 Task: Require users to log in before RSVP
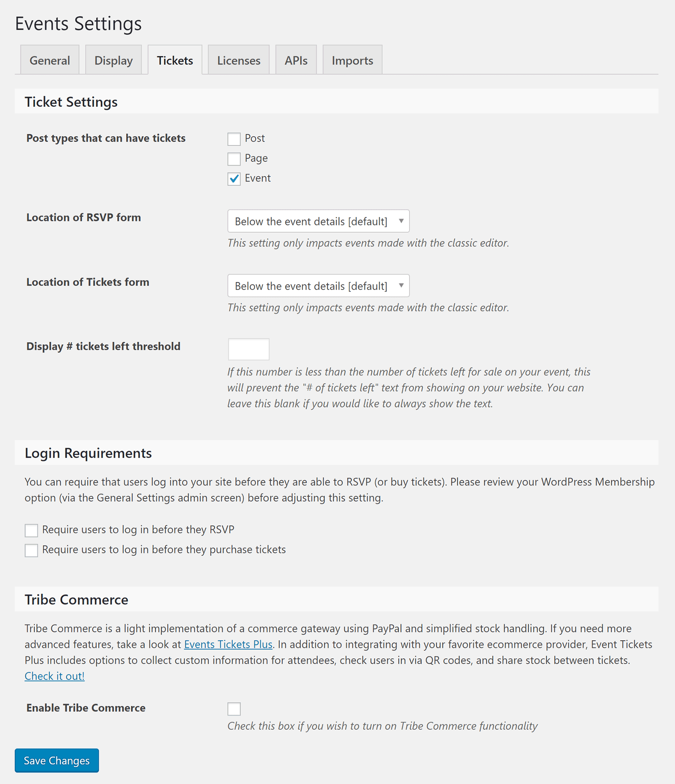[31, 530]
